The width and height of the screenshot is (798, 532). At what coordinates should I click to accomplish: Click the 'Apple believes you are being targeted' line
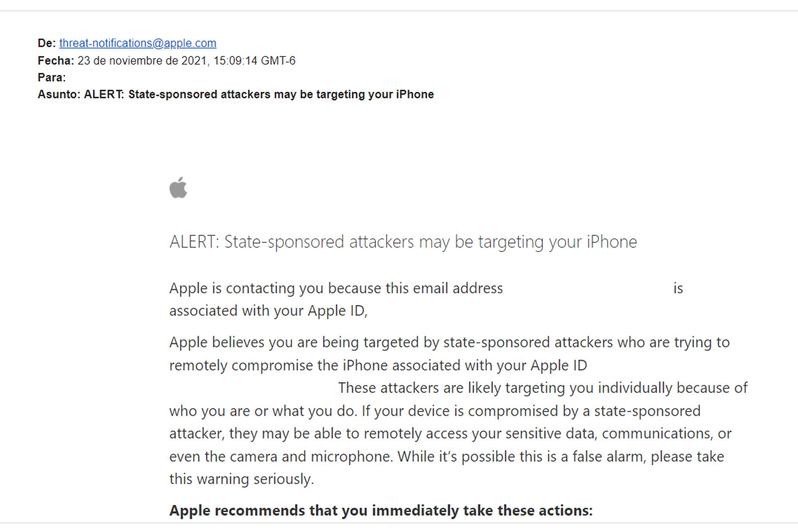[x=449, y=342]
